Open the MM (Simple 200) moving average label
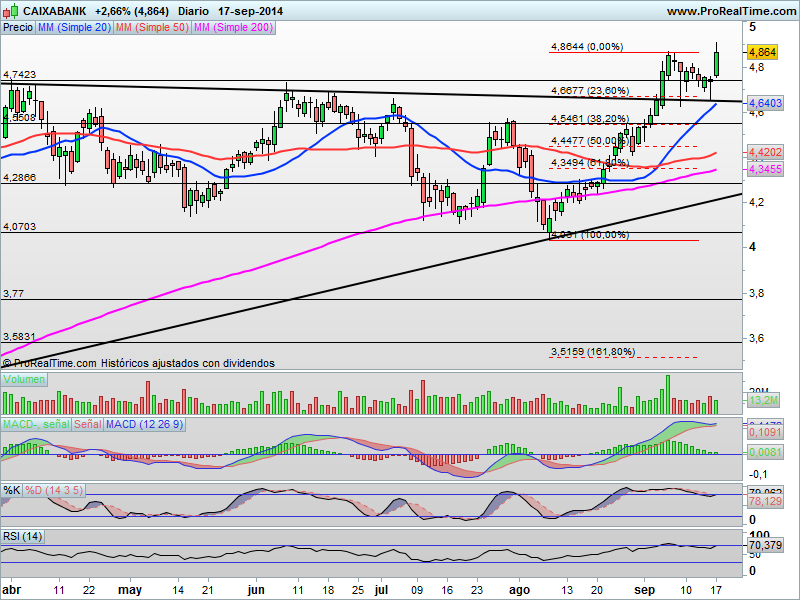This screenshot has width=800, height=600. point(234,28)
